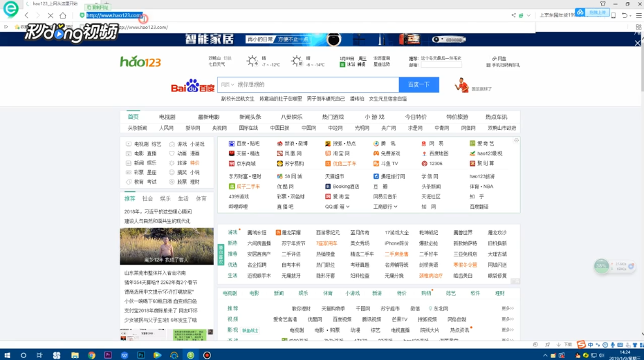This screenshot has width=644, height=360.
Task: Open the 人民网 link
Action: pos(166,128)
